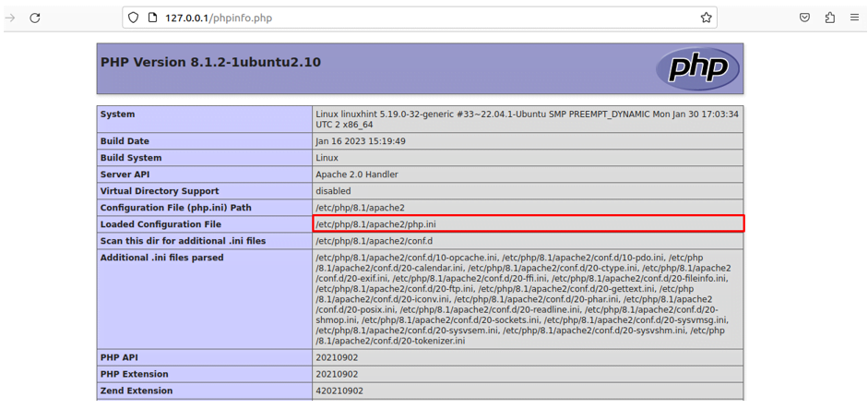
Task: Click the Build Date label
Action: point(125,141)
